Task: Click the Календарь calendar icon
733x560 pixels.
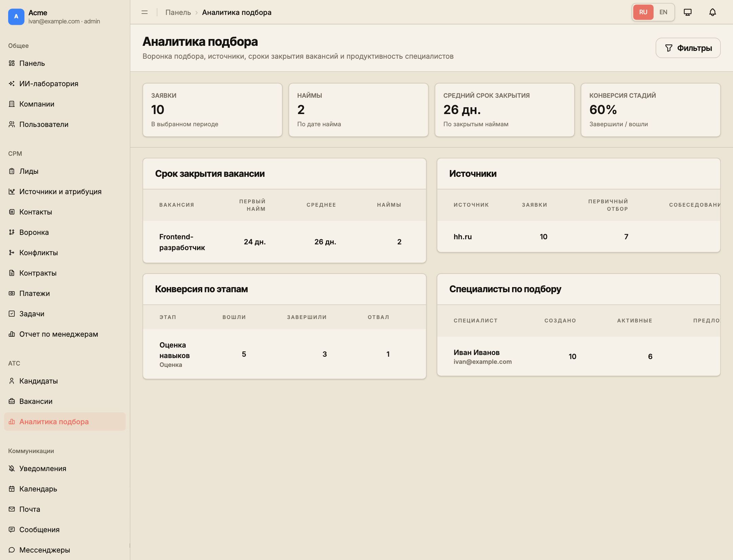Action: [12, 489]
